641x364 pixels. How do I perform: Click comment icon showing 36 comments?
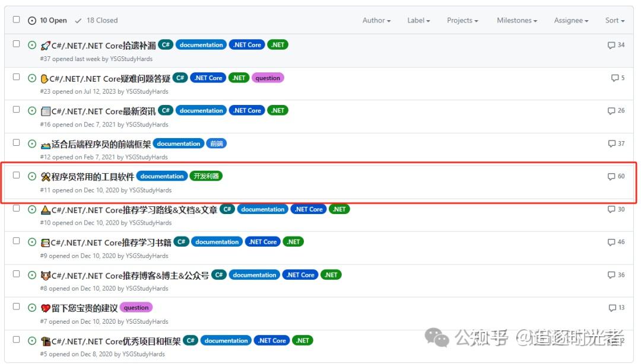point(611,275)
